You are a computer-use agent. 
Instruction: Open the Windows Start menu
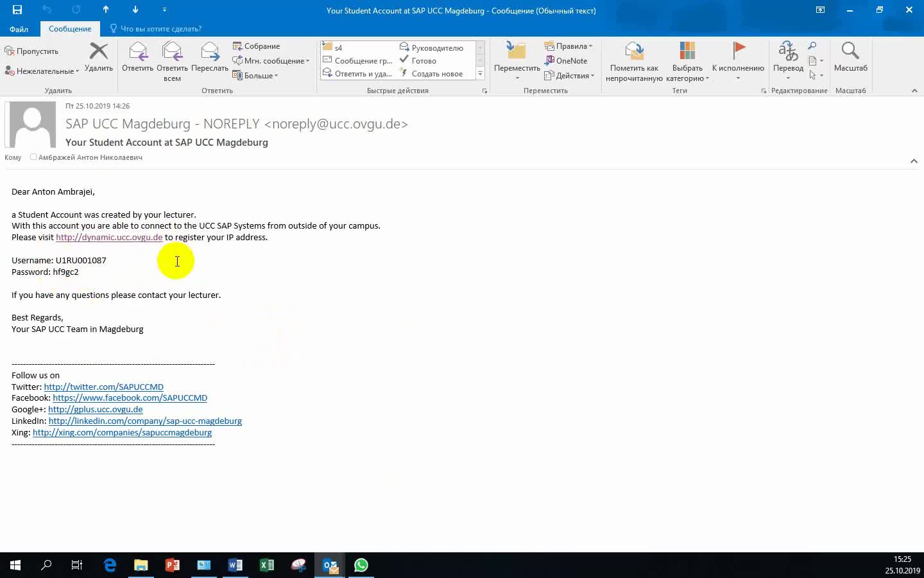coord(15,565)
